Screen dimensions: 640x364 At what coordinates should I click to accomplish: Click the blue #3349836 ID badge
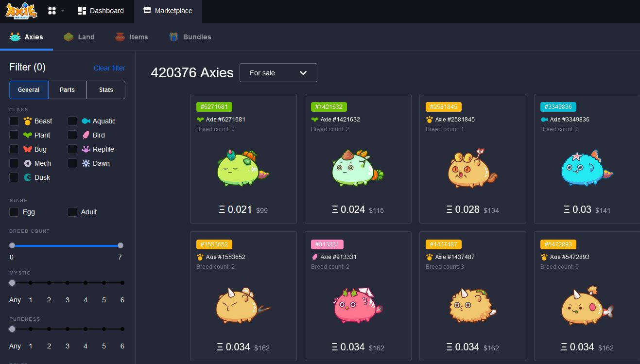(x=558, y=107)
